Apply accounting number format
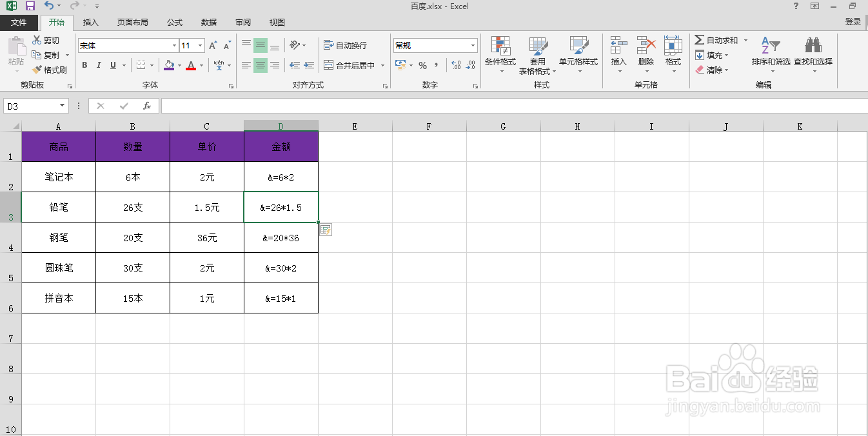The width and height of the screenshot is (868, 436). pyautogui.click(x=400, y=65)
